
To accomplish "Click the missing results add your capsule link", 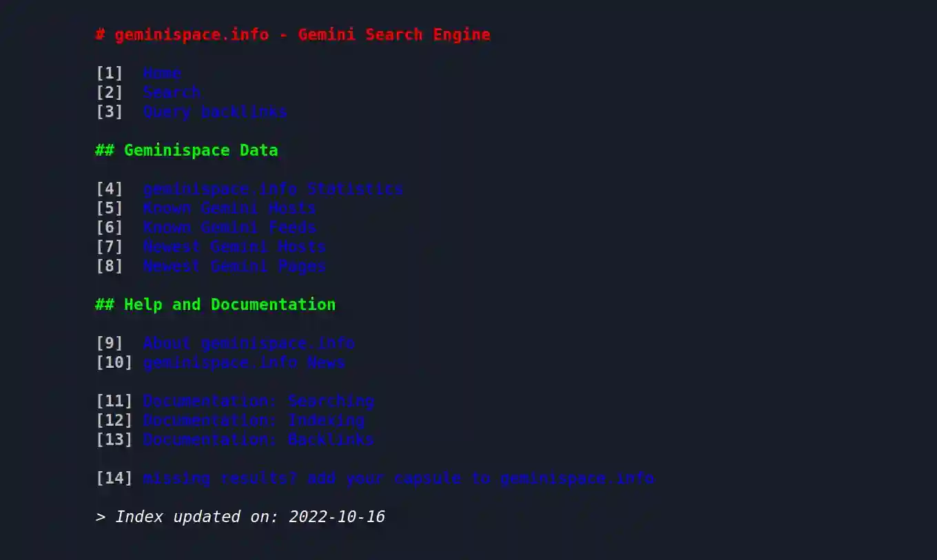I will (x=398, y=478).
